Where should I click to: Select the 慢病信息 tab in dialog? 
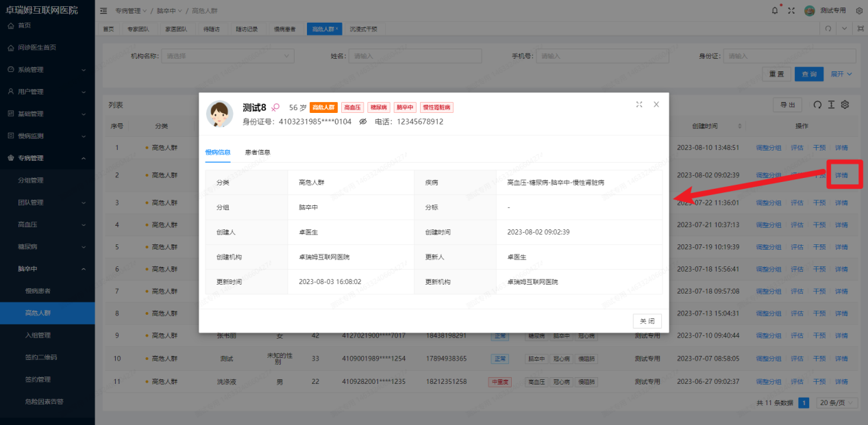coord(218,152)
